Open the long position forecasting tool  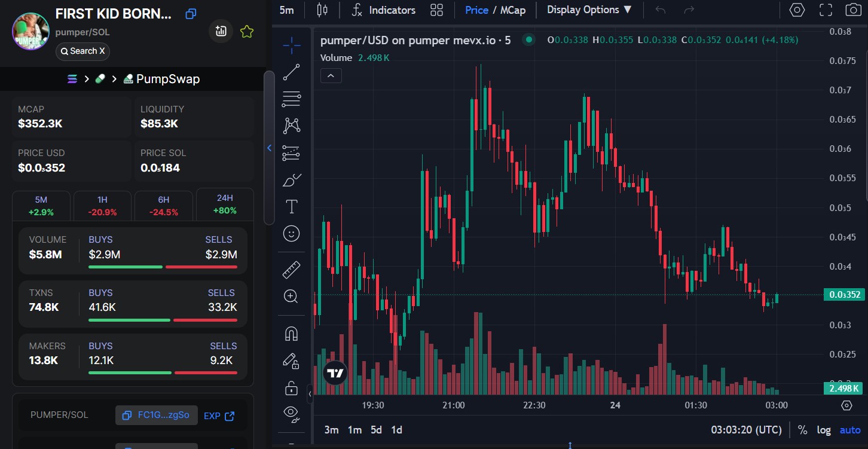(x=292, y=153)
